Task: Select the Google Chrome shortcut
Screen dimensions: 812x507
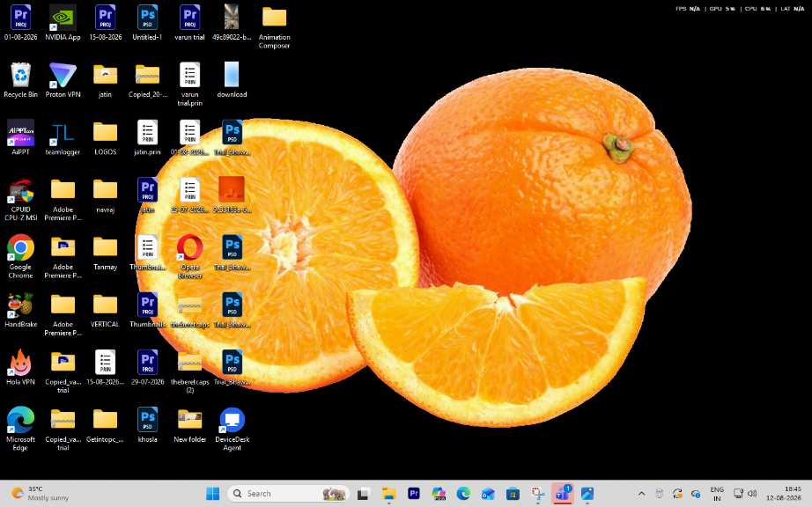Action: (x=21, y=257)
